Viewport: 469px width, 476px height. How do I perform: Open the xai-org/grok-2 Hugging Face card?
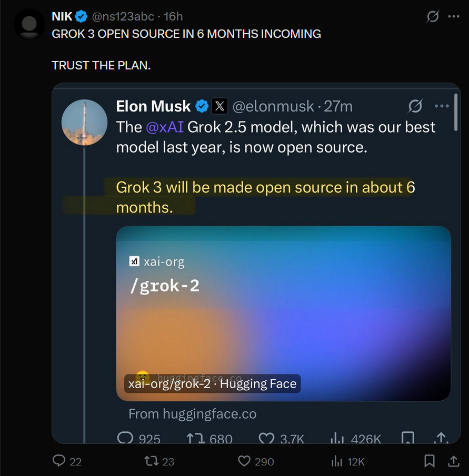pos(283,313)
